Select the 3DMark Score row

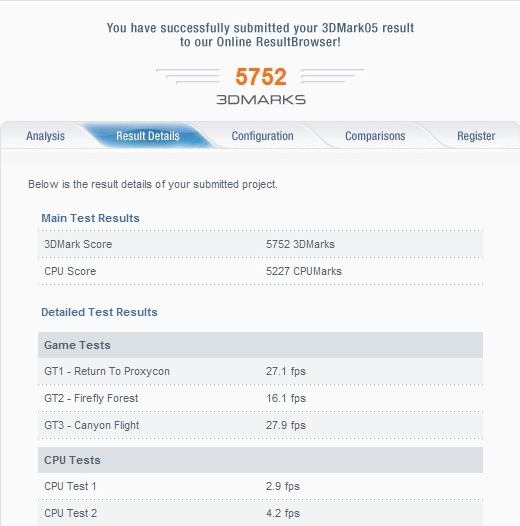[260, 244]
